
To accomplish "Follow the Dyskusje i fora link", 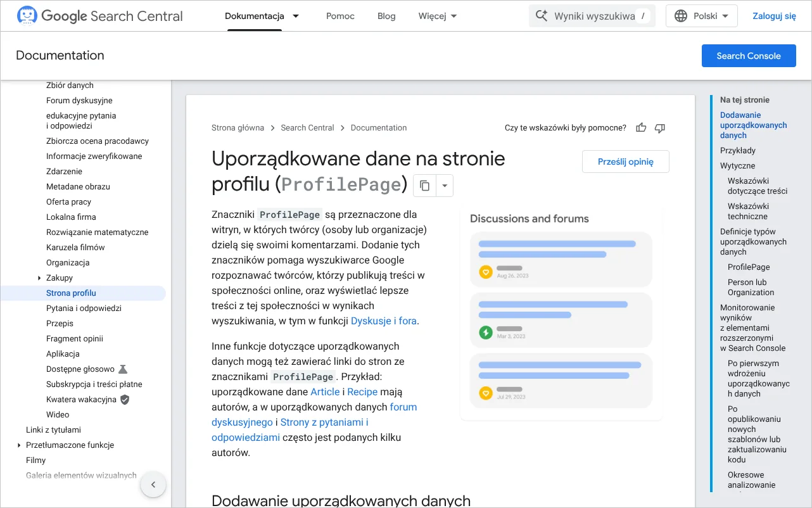I will tap(384, 321).
